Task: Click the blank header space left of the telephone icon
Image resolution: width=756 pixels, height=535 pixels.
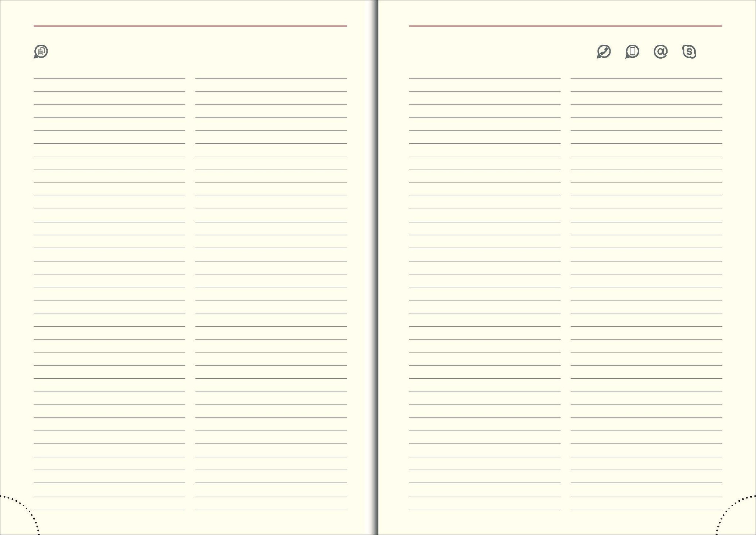Action: (502, 52)
